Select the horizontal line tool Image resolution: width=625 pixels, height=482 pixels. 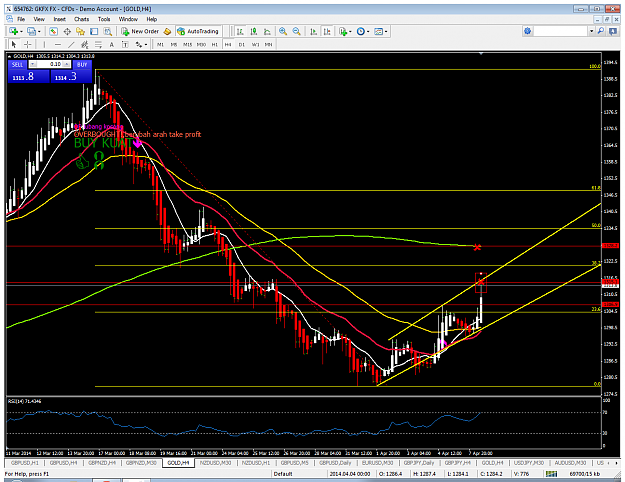[x=58, y=44]
